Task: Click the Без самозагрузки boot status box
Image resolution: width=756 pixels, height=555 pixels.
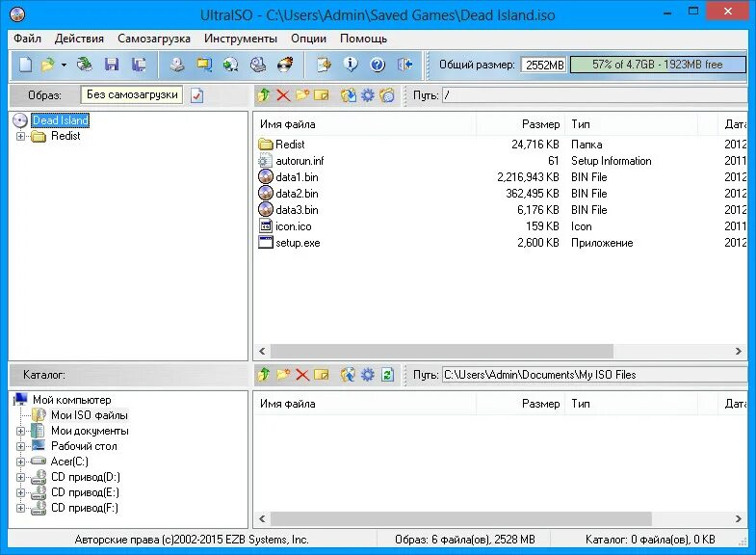Action: [132, 95]
